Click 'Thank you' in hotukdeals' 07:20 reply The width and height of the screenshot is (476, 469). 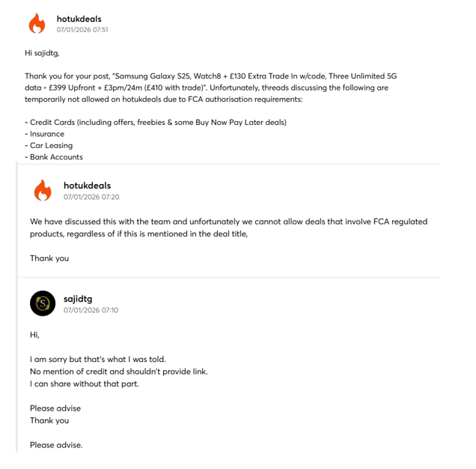(49, 258)
